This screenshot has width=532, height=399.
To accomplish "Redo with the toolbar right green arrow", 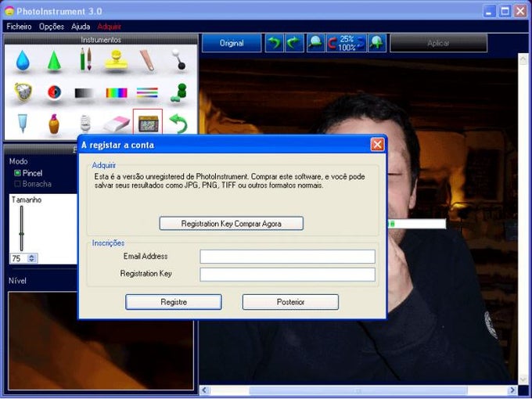I will (x=294, y=43).
